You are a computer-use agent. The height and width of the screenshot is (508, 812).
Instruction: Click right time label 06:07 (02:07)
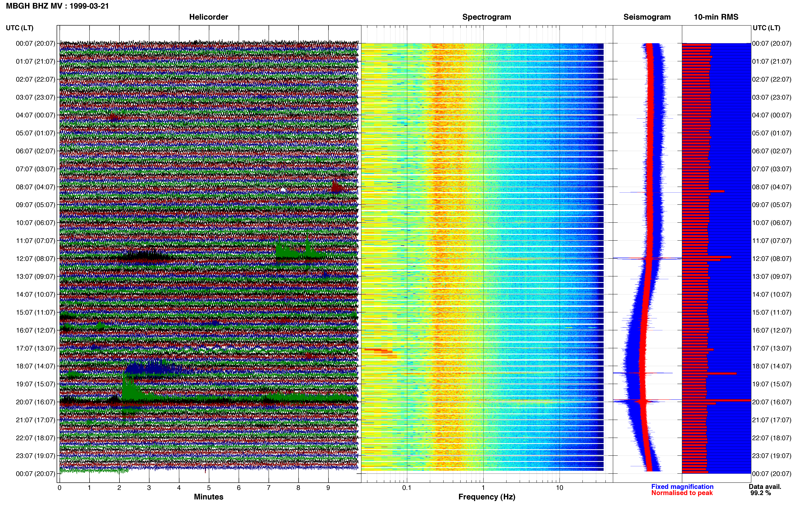tap(772, 151)
